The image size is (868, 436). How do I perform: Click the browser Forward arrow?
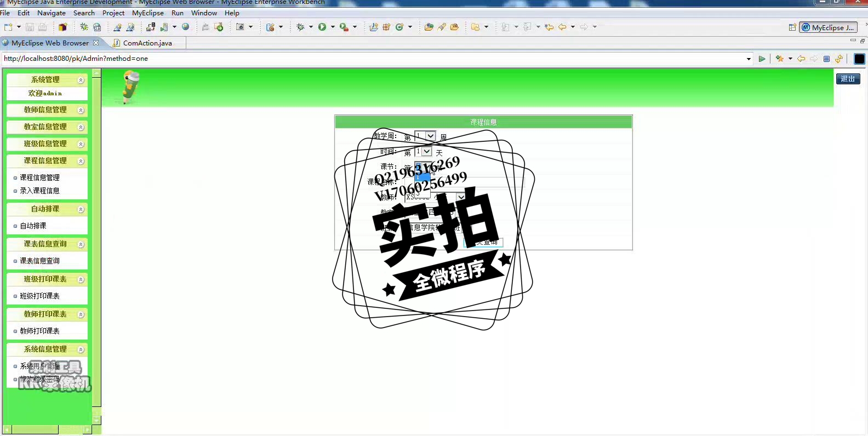(814, 59)
